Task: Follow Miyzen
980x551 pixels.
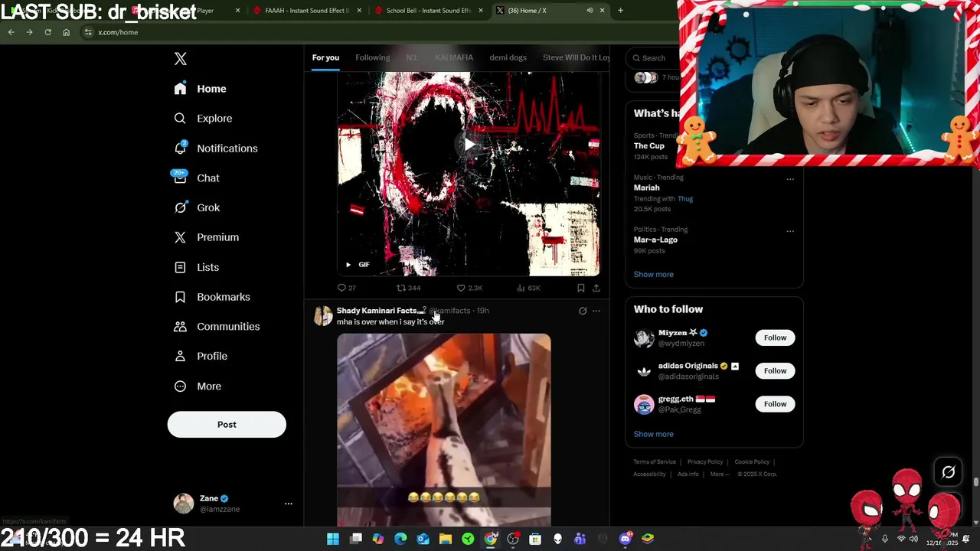Action: click(775, 337)
